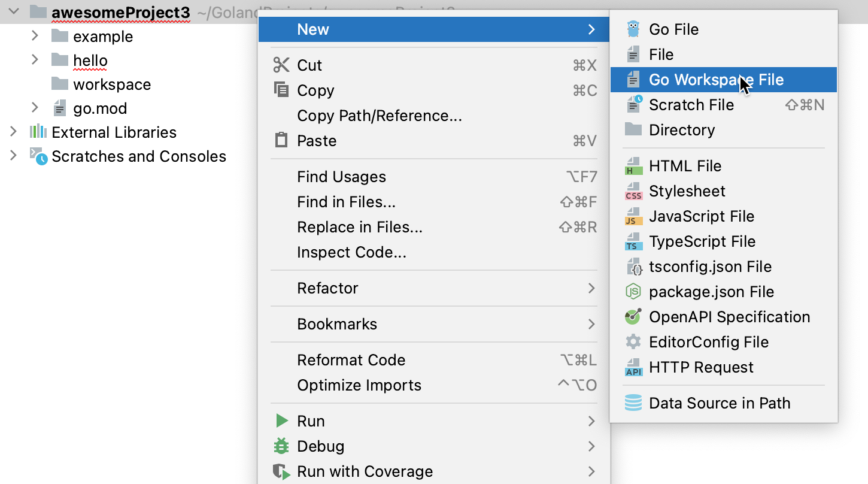Click the awesomeProject3 project name
This screenshot has height=484, width=868.
coord(121,12)
